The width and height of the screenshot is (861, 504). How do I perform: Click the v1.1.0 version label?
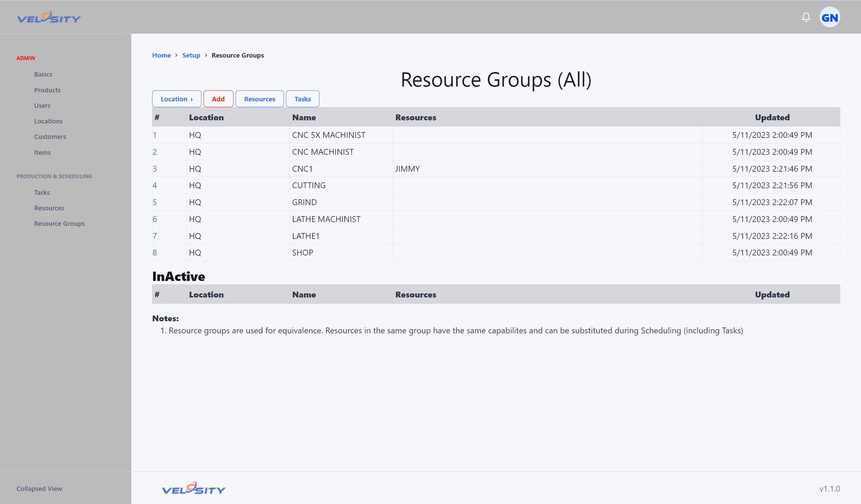(x=830, y=489)
